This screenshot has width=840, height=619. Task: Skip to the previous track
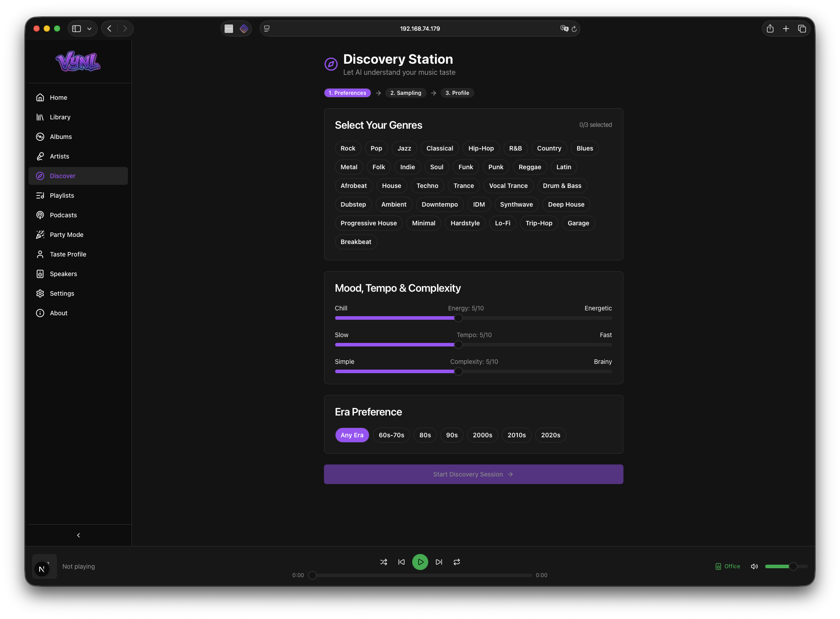[402, 562]
